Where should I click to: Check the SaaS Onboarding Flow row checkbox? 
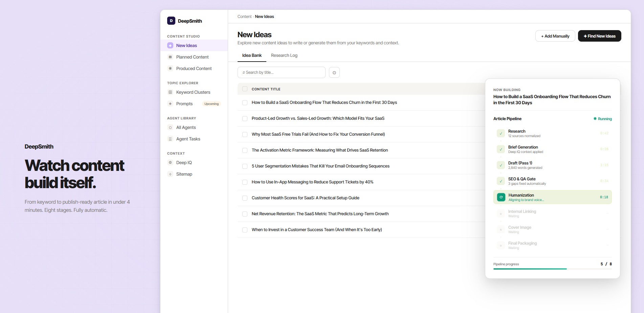[x=245, y=103]
